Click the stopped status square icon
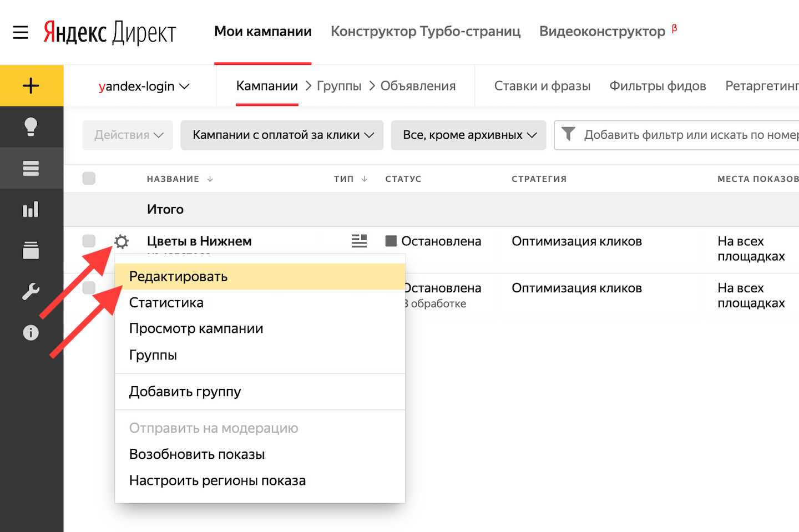The height and width of the screenshot is (532, 799). (391, 241)
